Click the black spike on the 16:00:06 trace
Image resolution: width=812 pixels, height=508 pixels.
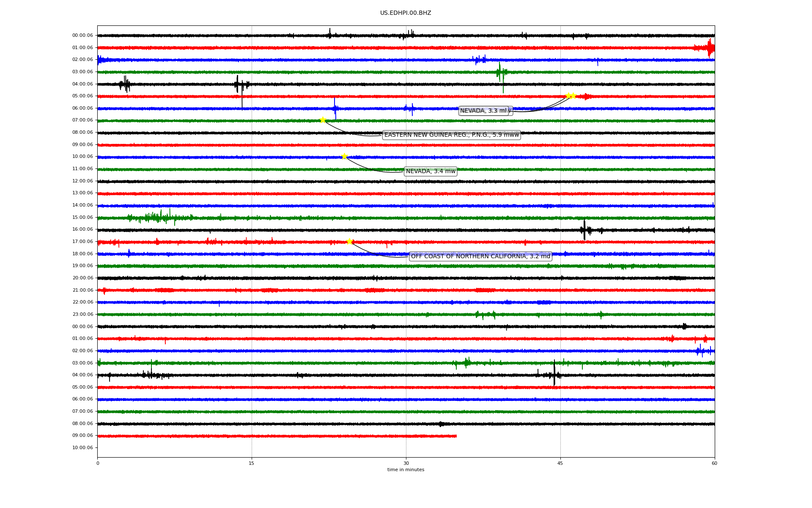(584, 230)
